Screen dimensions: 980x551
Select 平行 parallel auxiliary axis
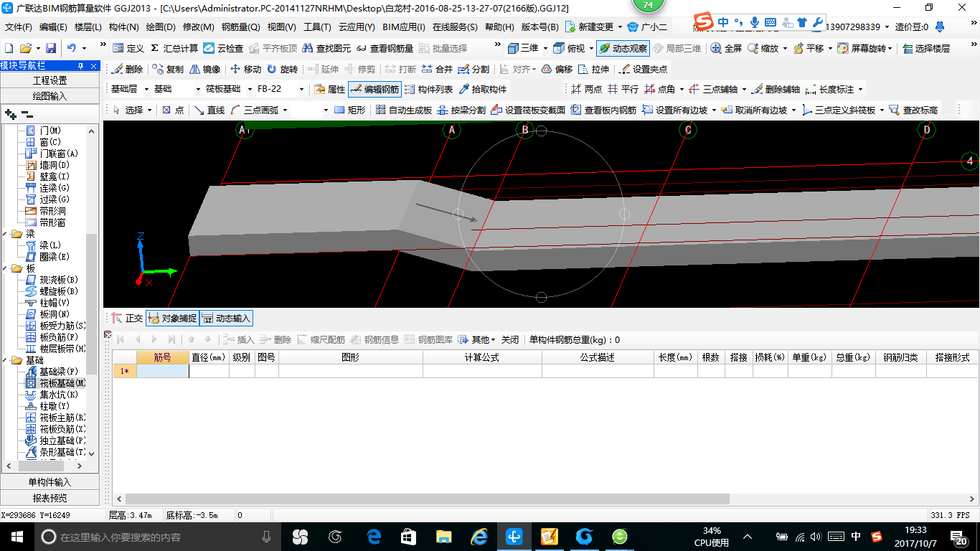click(623, 89)
